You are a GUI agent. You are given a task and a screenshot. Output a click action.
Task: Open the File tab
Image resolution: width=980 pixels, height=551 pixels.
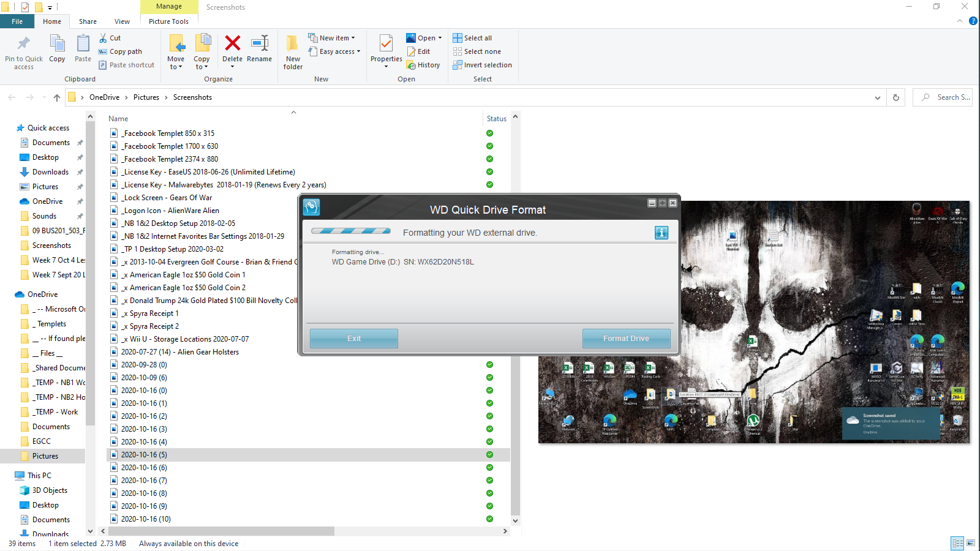pyautogui.click(x=17, y=21)
